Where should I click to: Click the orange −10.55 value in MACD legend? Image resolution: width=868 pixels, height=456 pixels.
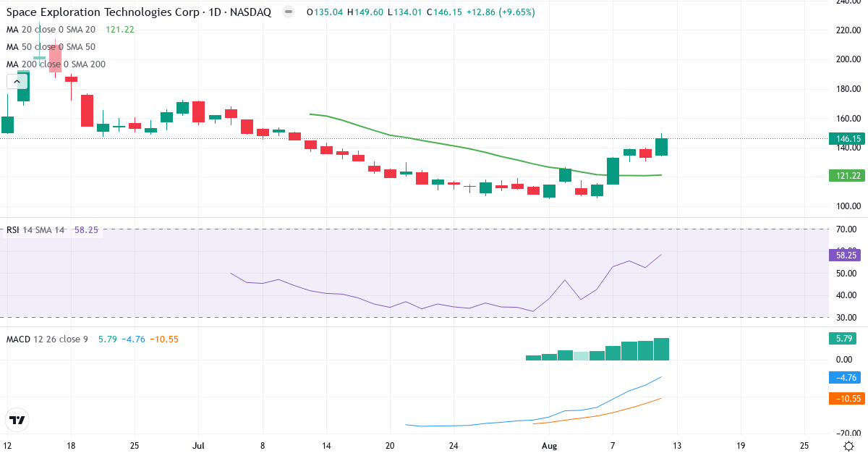tap(164, 339)
